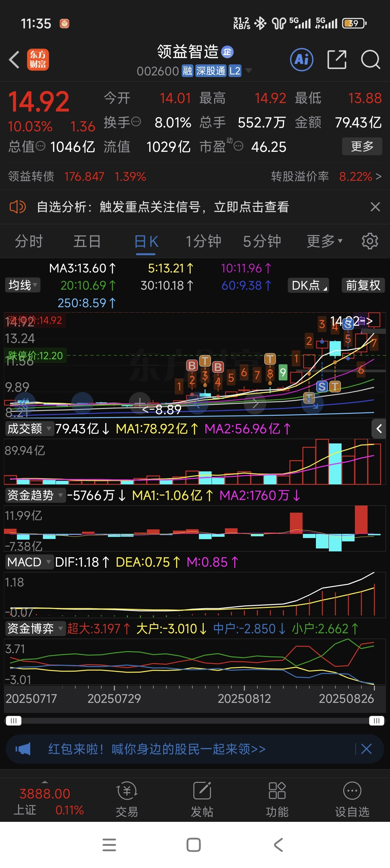390x868 pixels.
Task: Tap Android home button
Action: pos(194,845)
